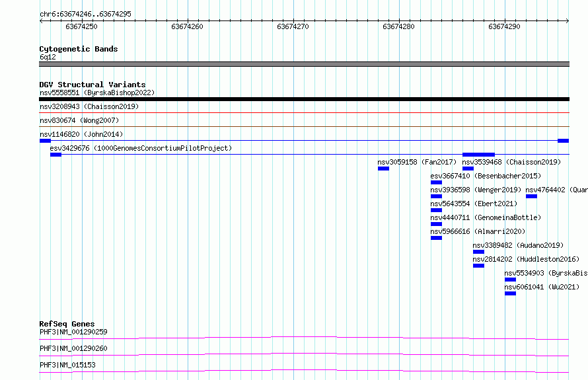Click the RefSeq Genes track title
Screen dimensions: 588x380
[x=67, y=324]
